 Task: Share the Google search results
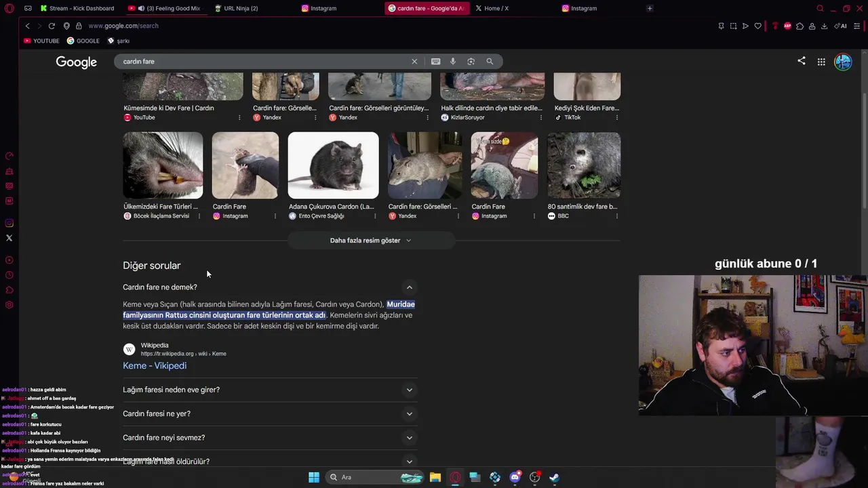[x=802, y=61]
